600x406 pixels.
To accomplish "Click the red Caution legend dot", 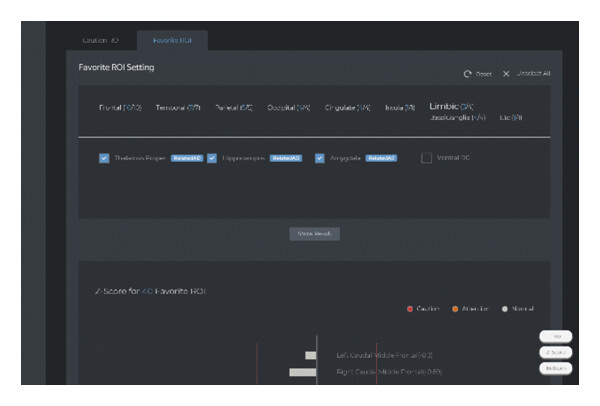I will pos(410,309).
